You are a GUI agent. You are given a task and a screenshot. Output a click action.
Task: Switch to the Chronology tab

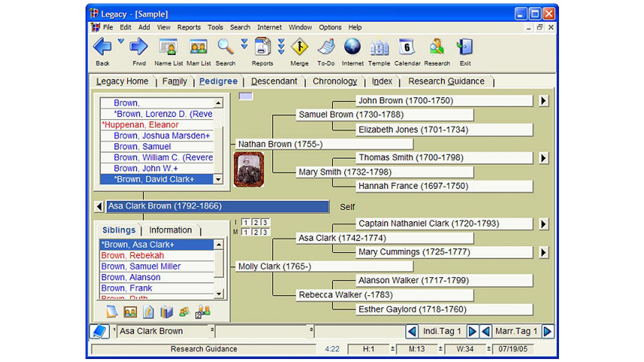pyautogui.click(x=335, y=81)
